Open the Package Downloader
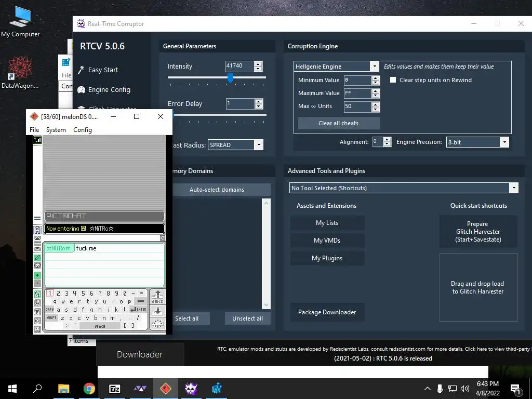Screen dimensions: 532x399 point(327,312)
